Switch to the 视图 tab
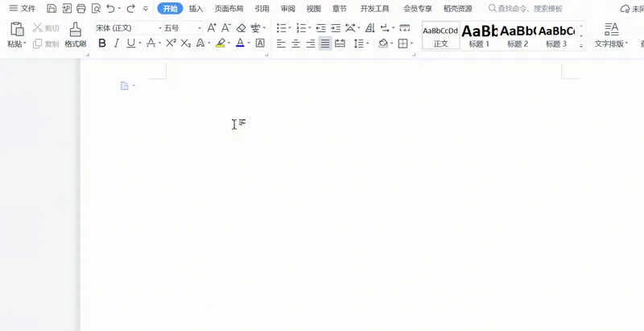 pyautogui.click(x=313, y=9)
